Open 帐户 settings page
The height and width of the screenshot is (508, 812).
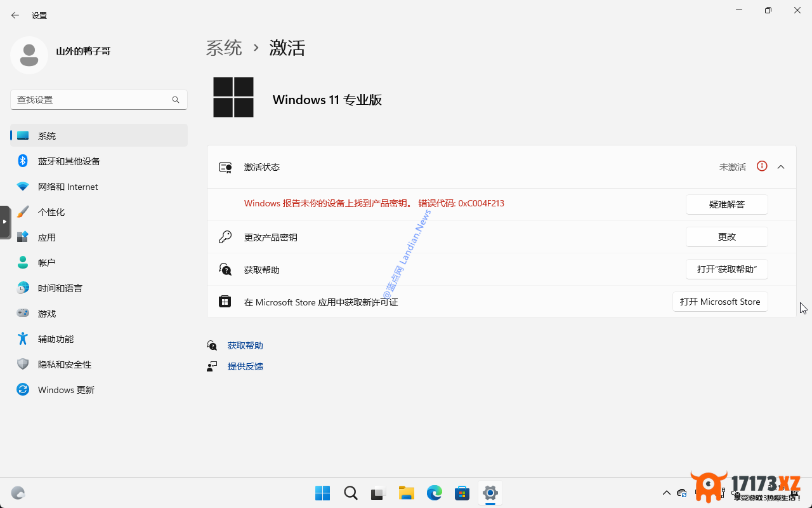[x=99, y=263]
